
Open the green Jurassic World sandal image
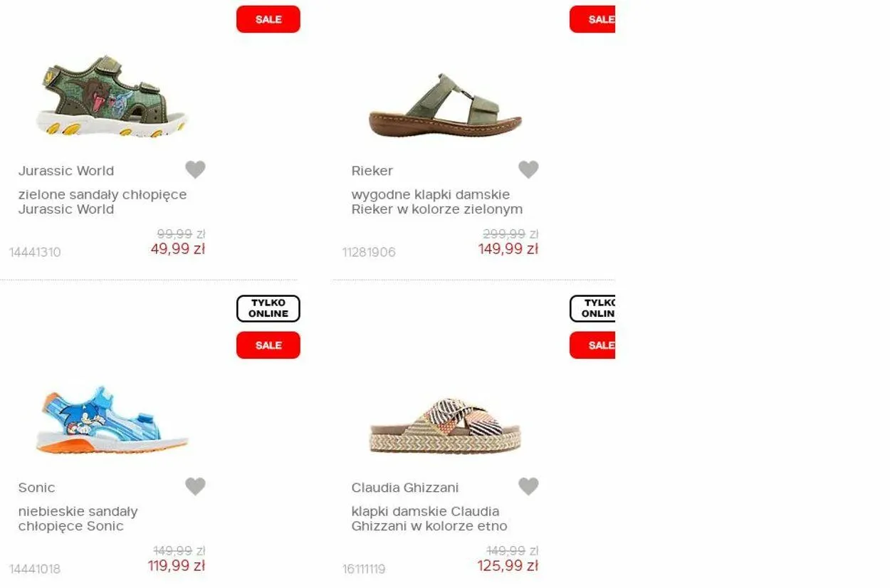point(112,95)
